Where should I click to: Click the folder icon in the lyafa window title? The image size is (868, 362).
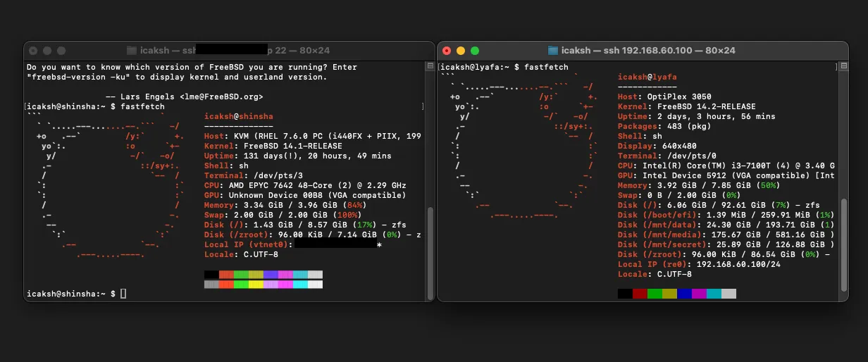[553, 51]
